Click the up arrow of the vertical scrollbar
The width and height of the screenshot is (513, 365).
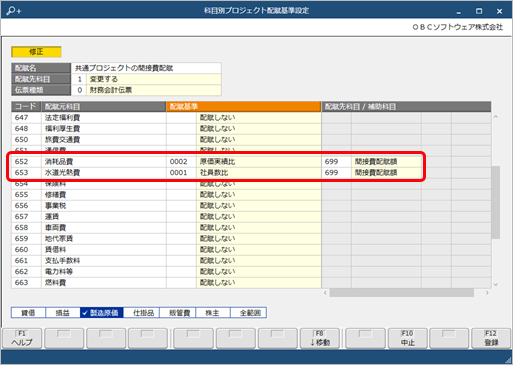tap(496, 117)
